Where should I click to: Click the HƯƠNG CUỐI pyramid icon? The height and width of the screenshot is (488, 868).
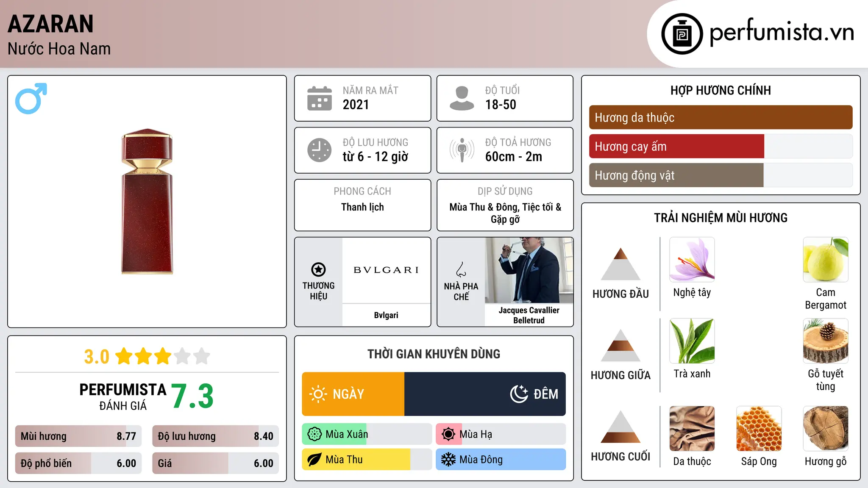(620, 427)
